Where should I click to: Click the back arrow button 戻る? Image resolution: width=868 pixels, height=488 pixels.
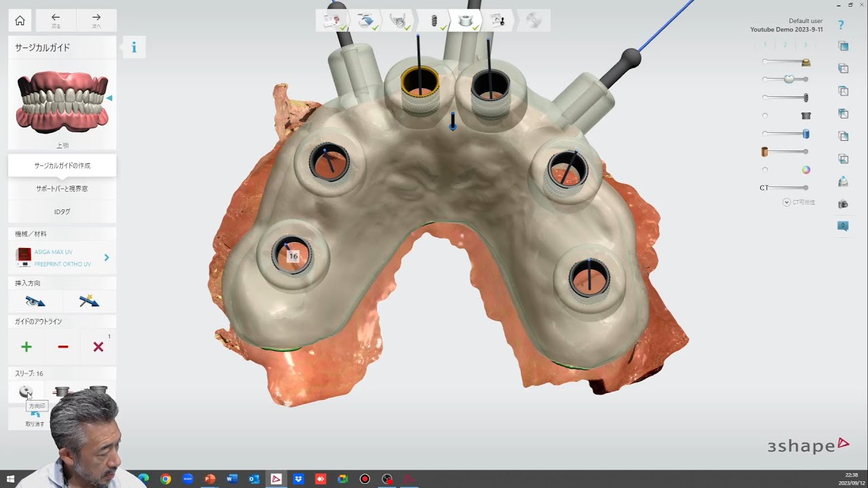(x=56, y=20)
